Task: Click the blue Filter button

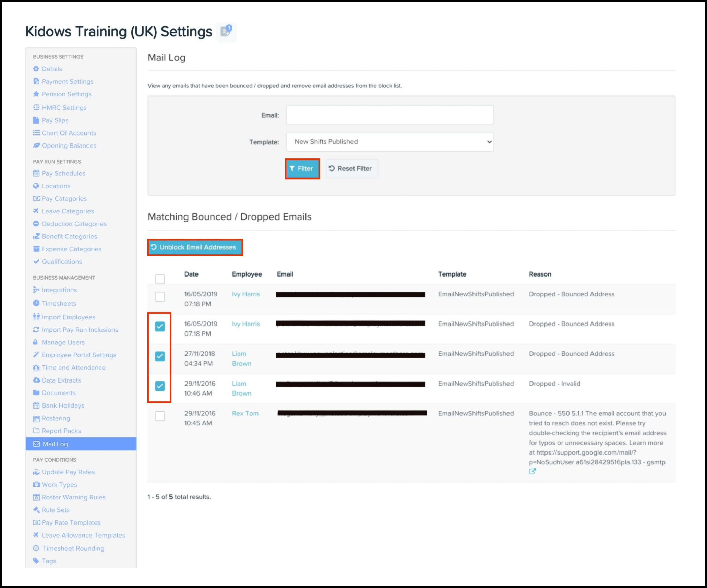Action: 302,168
